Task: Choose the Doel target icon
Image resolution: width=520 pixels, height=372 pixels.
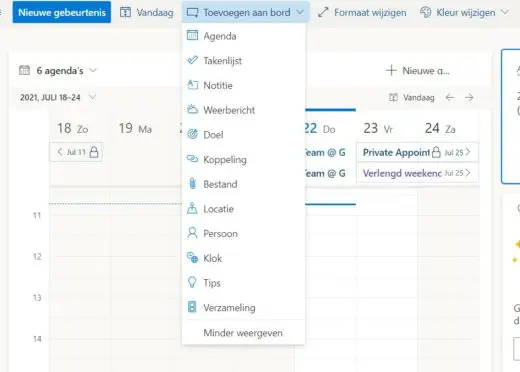Action: [x=192, y=134]
